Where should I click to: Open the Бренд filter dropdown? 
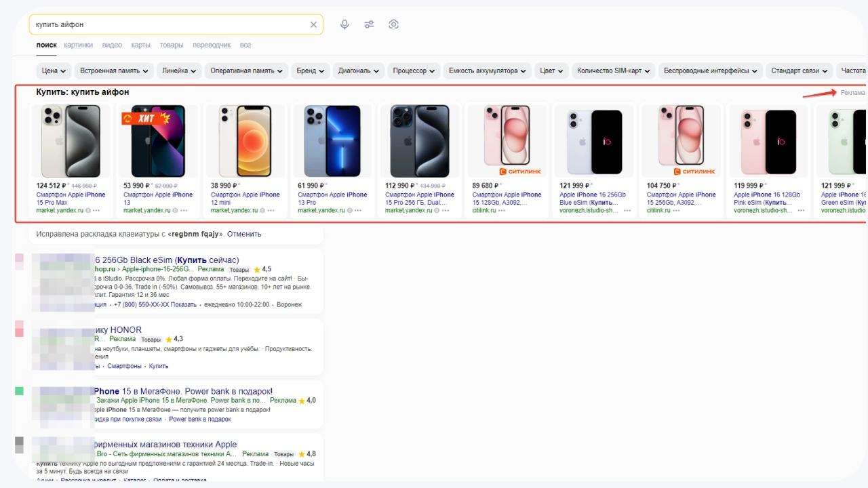tap(311, 70)
